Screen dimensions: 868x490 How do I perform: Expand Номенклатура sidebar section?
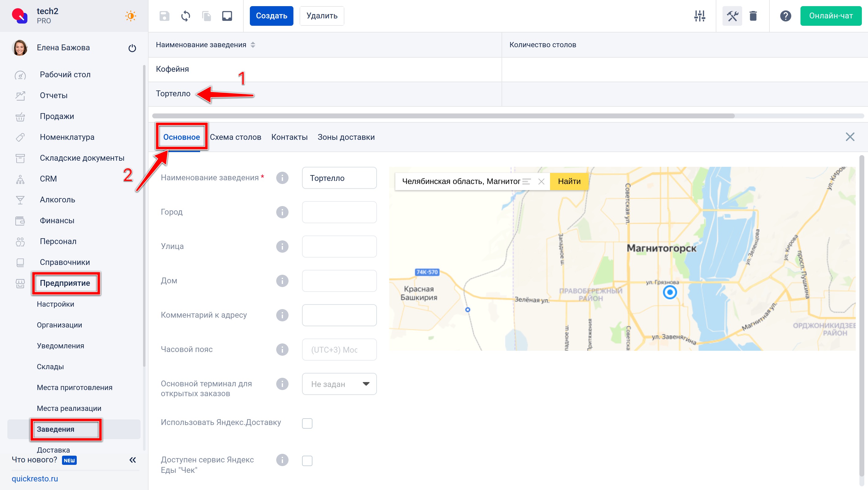point(67,137)
